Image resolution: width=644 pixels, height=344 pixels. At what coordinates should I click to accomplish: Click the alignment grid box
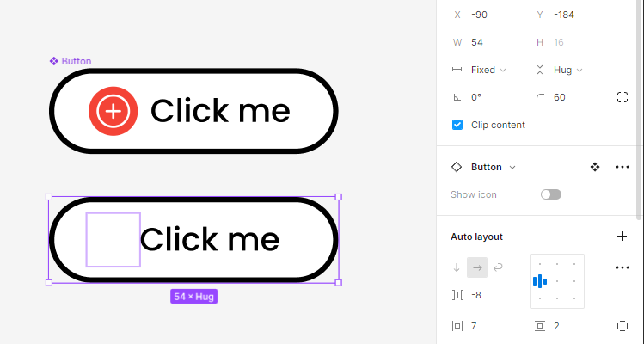click(x=557, y=281)
